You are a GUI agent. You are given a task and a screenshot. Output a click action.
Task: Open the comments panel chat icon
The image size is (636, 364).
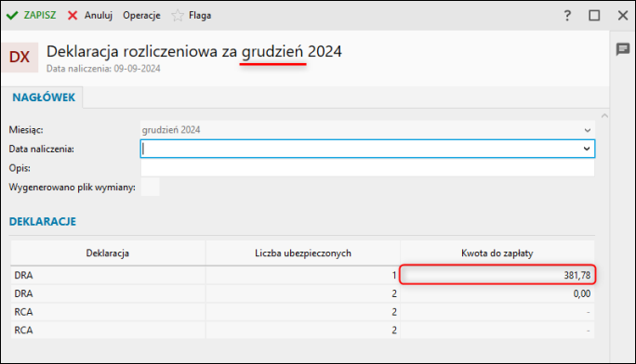[623, 49]
